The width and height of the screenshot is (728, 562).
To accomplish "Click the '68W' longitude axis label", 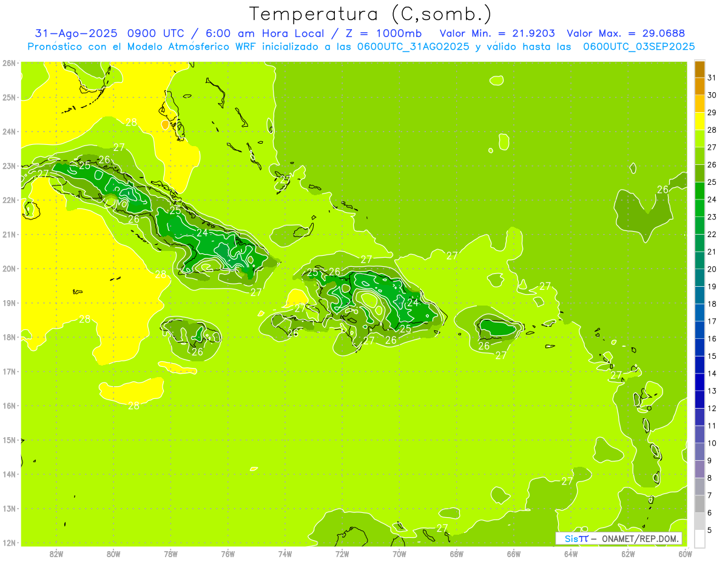I will point(457,554).
